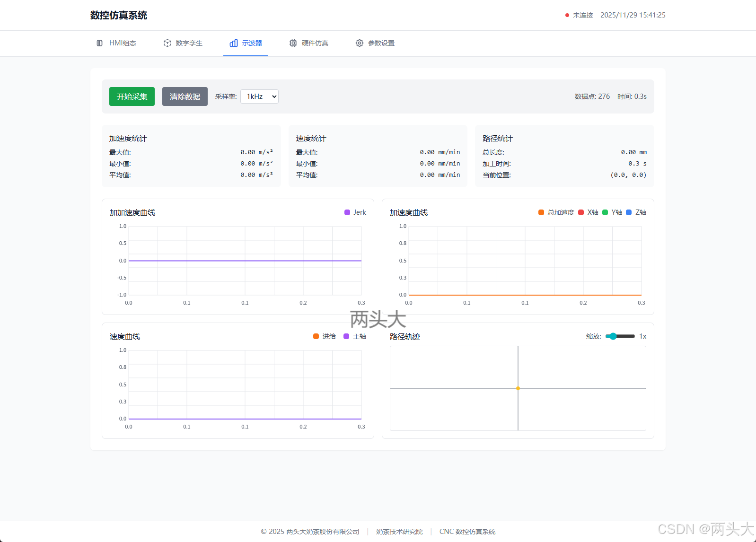Image resolution: width=756 pixels, height=542 pixels.
Task: Click the 硬件仿真 chip icon
Action: click(293, 43)
